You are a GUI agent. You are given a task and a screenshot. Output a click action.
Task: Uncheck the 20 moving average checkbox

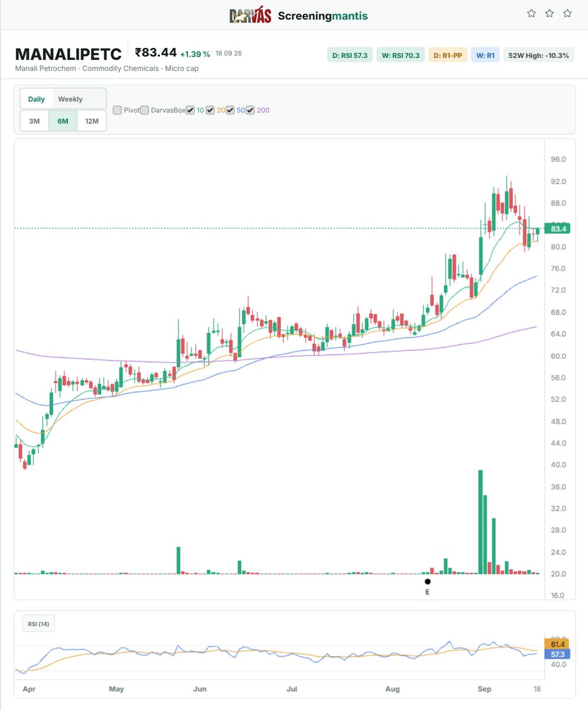210,110
